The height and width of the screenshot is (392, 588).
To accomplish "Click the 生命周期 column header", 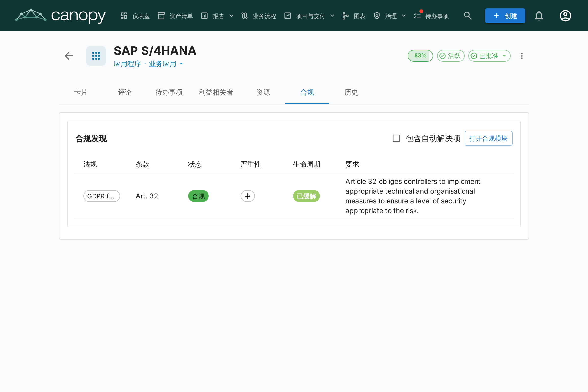I will click(307, 164).
